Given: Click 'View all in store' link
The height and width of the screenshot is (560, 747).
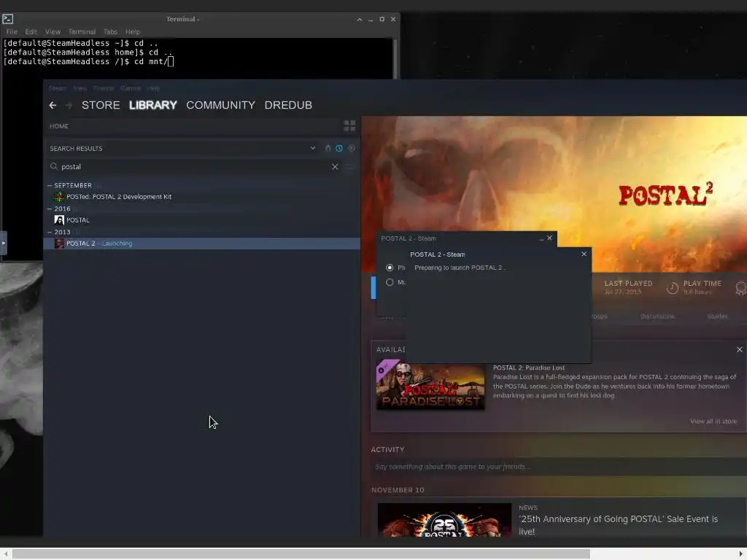Looking at the screenshot, I should point(713,421).
